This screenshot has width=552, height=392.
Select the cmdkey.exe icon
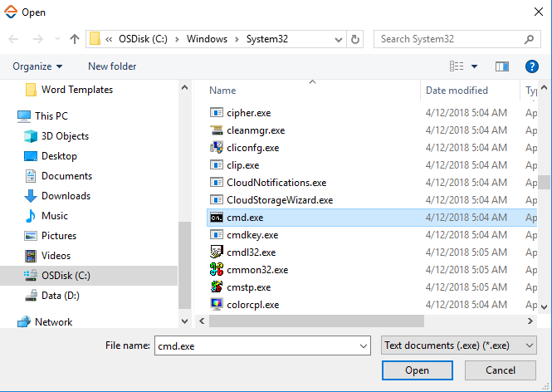tap(217, 234)
